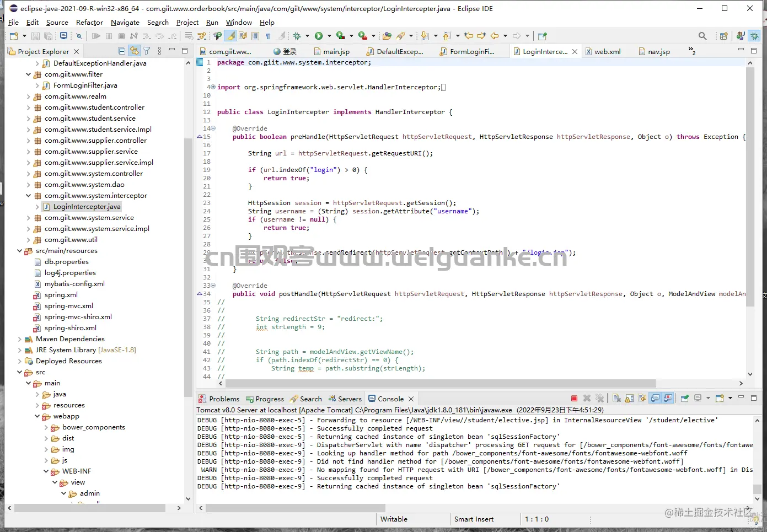Expand the bower_components folder
Image resolution: width=767 pixels, height=532 pixels.
click(46, 427)
